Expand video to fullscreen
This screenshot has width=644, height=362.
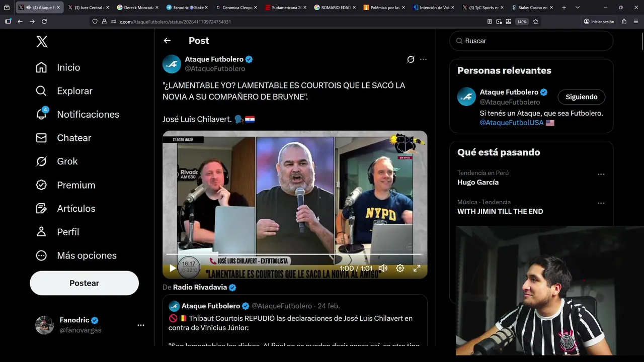coord(417,268)
